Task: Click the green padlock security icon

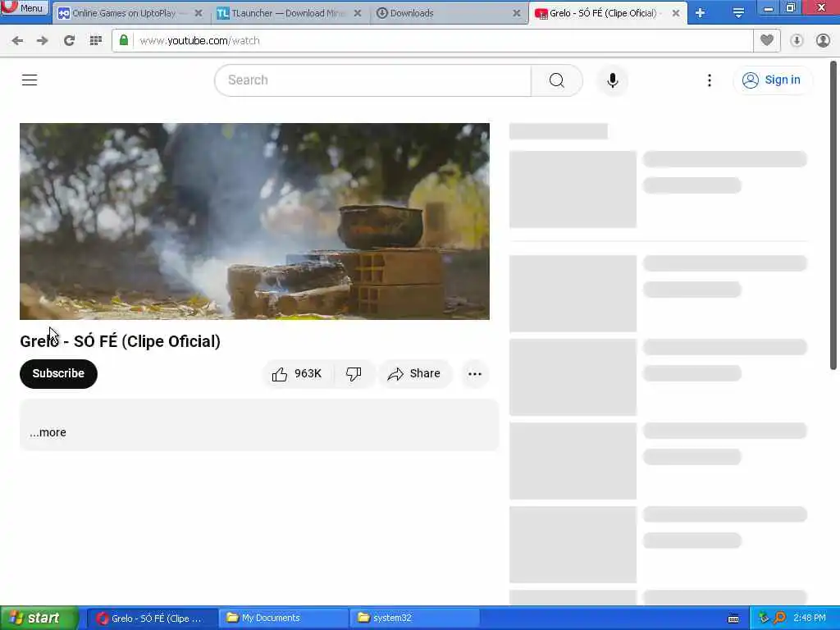Action: point(124,40)
